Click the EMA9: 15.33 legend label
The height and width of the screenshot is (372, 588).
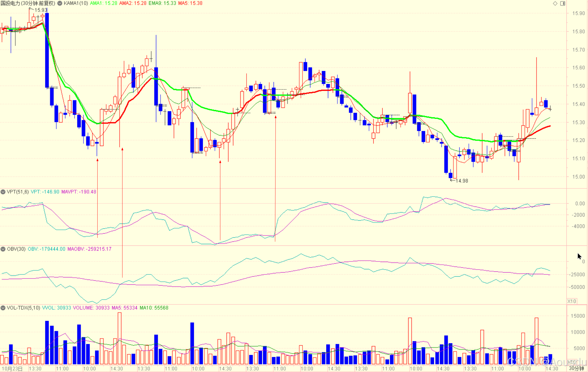click(162, 3)
